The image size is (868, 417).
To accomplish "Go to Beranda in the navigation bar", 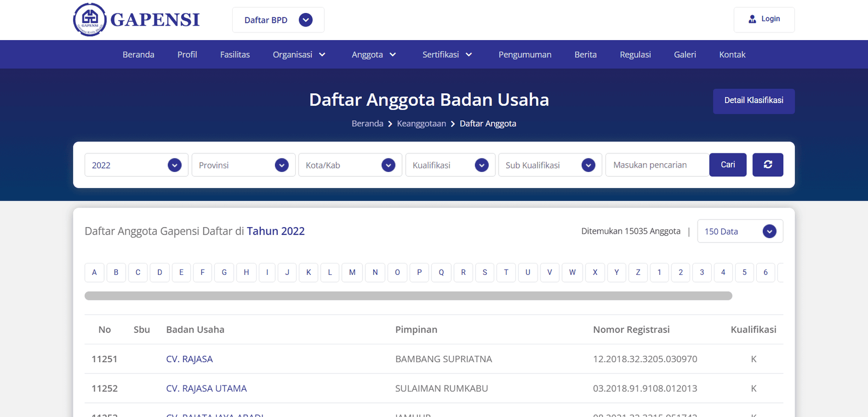I will (138, 54).
